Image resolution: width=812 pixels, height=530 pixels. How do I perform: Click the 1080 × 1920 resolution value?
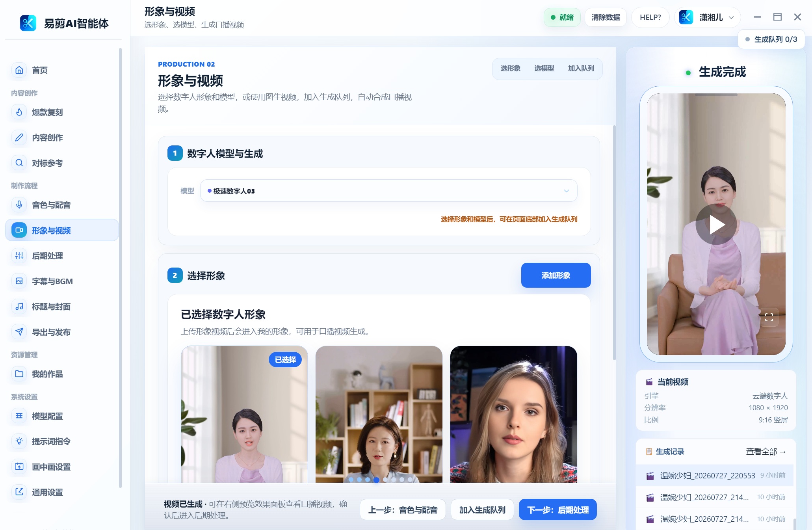click(768, 408)
